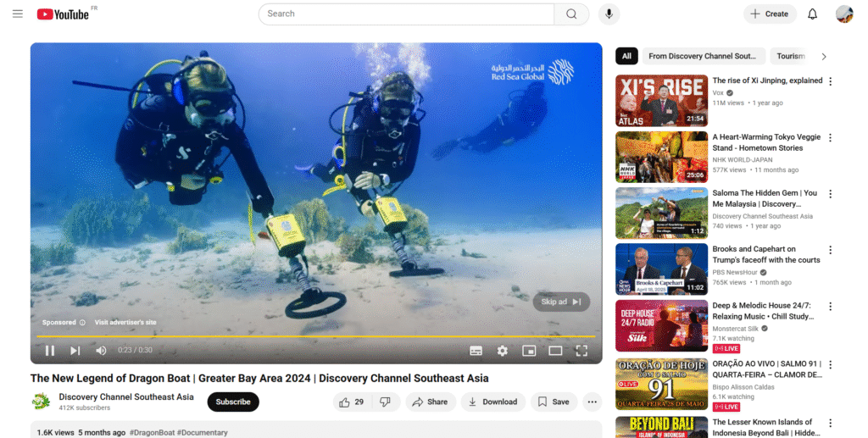
Task: Select the All filter chip
Action: 626,56
